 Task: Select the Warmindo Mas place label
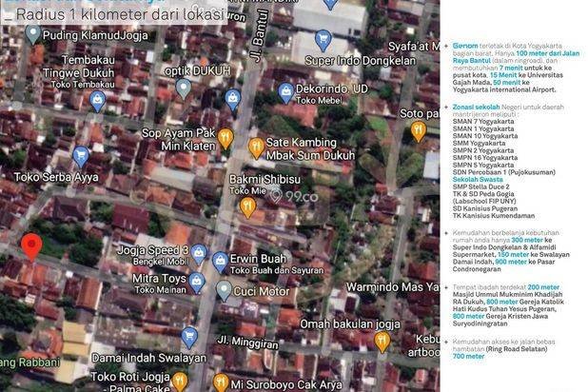(x=393, y=287)
